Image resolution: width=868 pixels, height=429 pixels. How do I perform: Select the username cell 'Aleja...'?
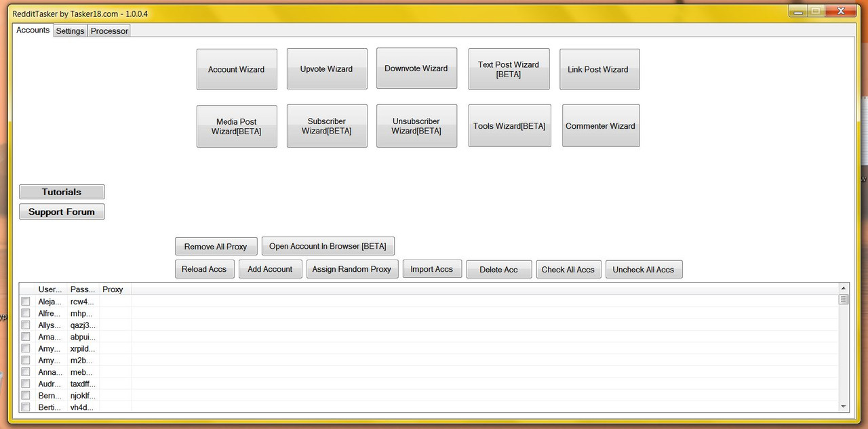coord(50,302)
